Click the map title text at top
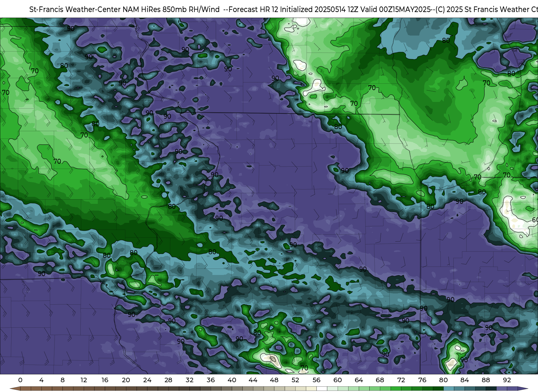The image size is (538, 392). pos(284,10)
